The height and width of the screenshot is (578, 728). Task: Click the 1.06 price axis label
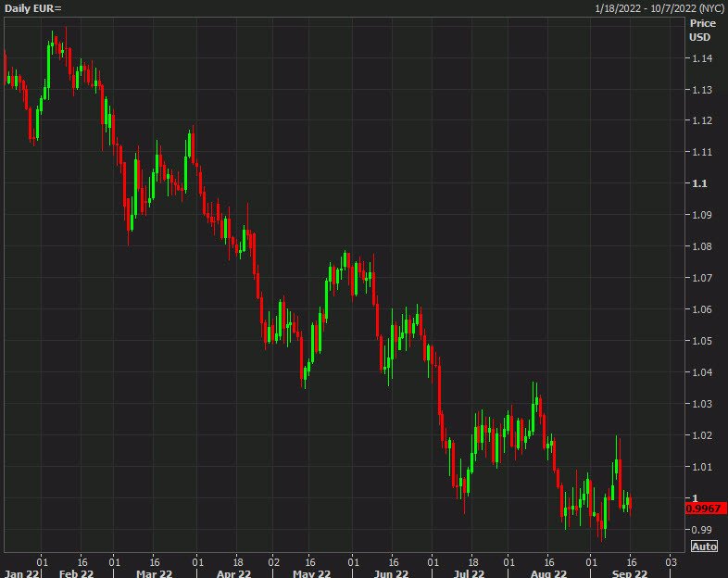702,309
